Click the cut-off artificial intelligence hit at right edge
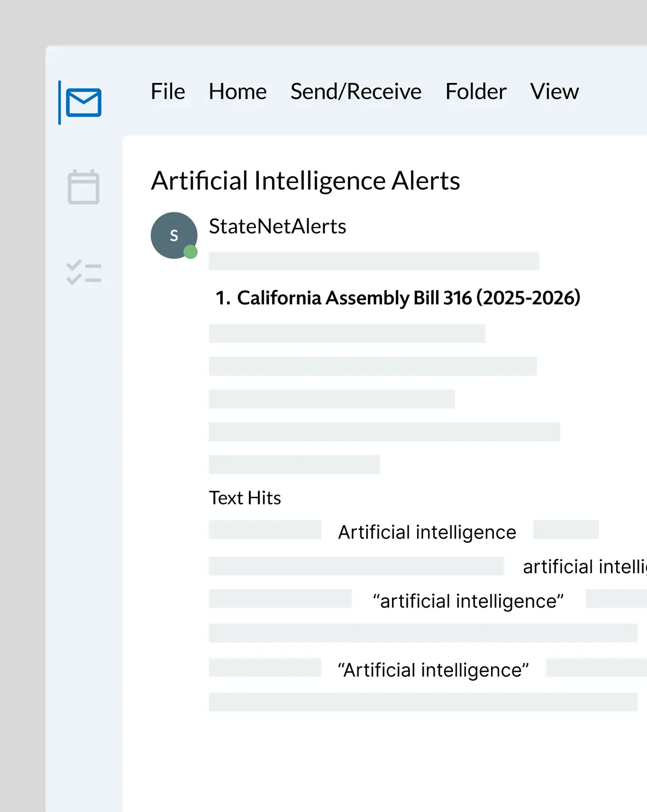The image size is (647, 812). pyautogui.click(x=584, y=567)
